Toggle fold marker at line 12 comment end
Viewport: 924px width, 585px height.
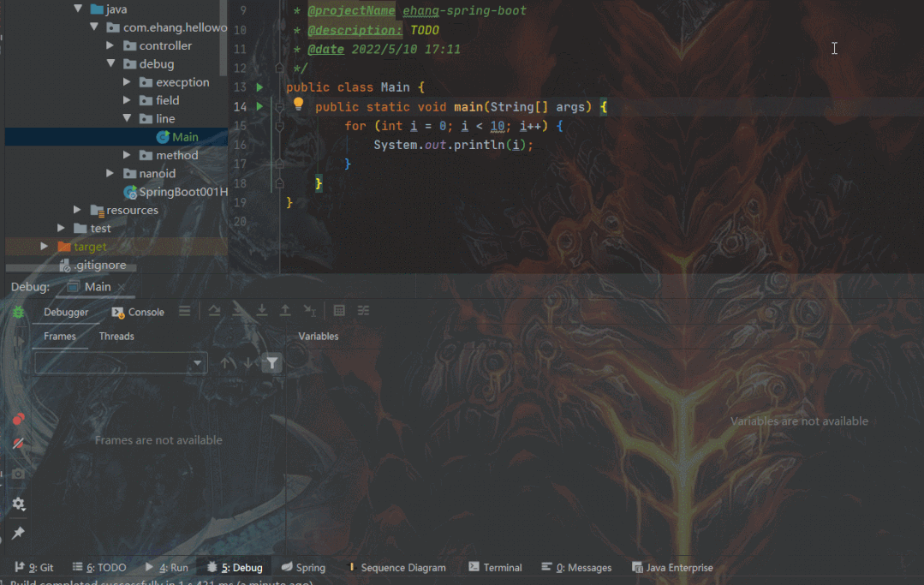pos(280,69)
